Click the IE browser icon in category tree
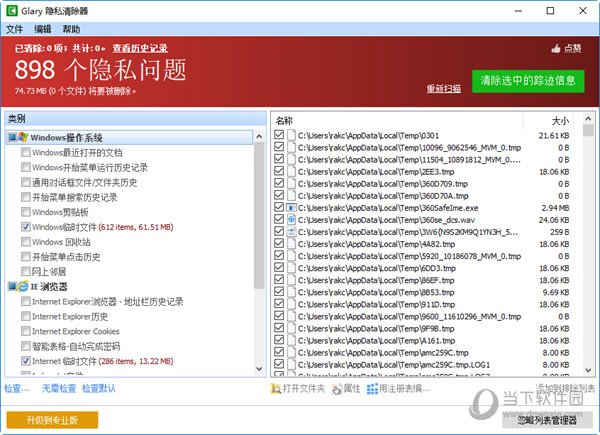The width and height of the screenshot is (600, 435). (23, 286)
